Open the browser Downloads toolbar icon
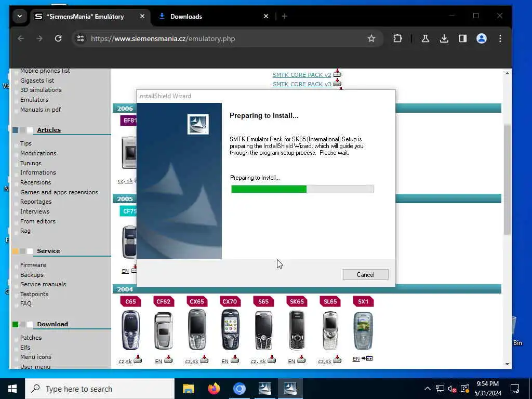The width and height of the screenshot is (532, 399). tap(444, 38)
